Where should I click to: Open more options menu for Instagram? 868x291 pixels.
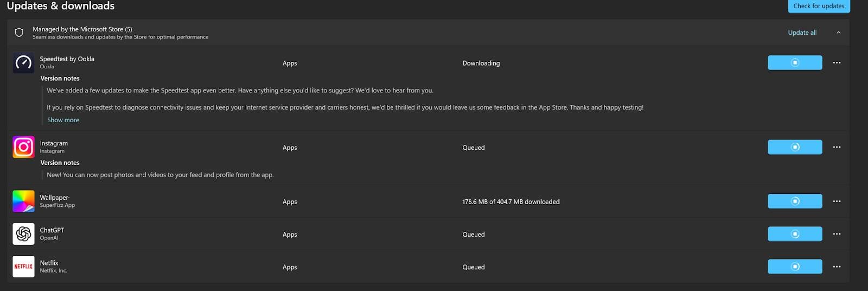pos(837,147)
